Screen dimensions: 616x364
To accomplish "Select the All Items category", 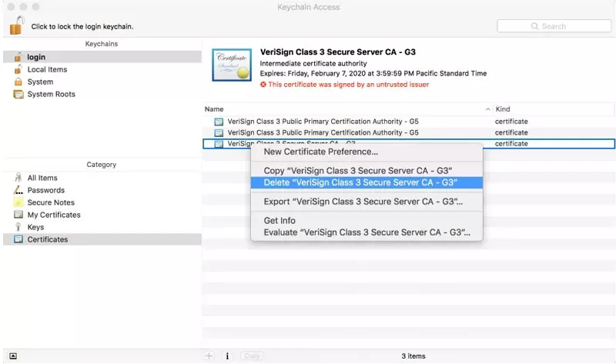I will [42, 178].
